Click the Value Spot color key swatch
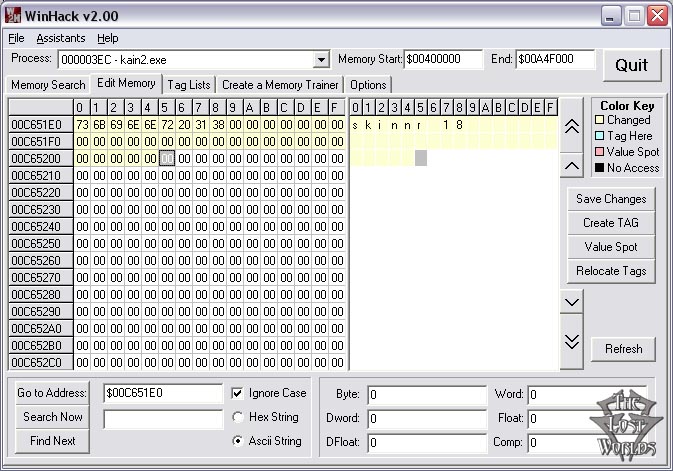Screen dimensions: 673x471 point(600,152)
